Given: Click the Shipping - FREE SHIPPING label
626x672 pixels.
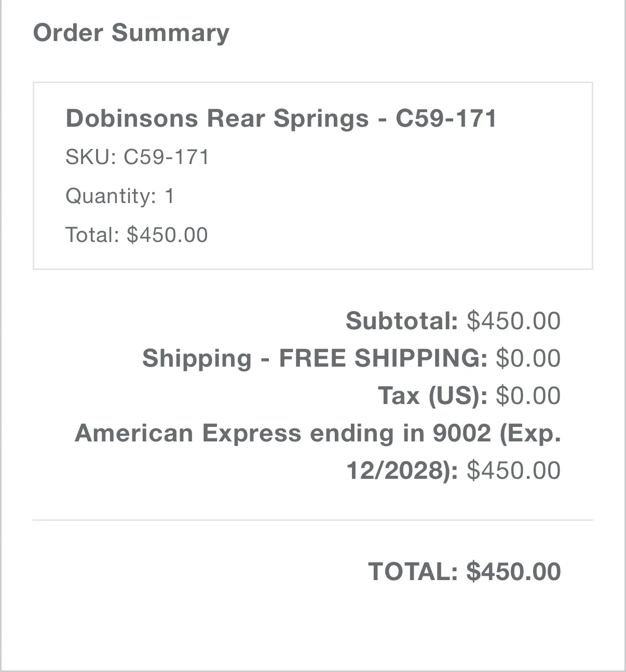Looking at the screenshot, I should pyautogui.click(x=315, y=358).
